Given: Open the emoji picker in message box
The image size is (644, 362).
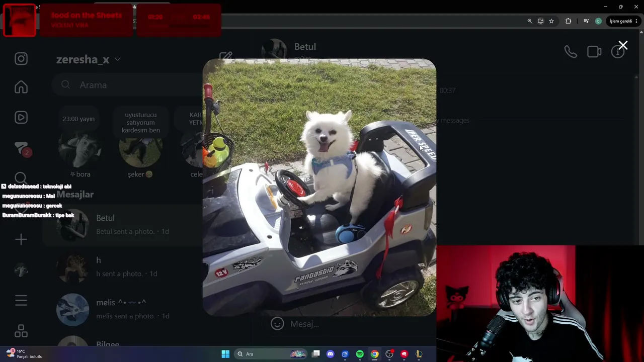Looking at the screenshot, I should point(277,323).
